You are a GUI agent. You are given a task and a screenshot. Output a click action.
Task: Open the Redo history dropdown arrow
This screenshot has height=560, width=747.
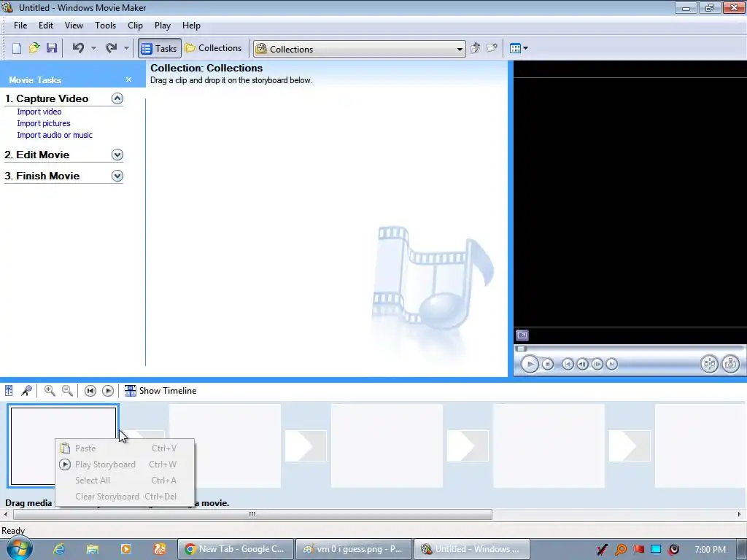pos(126,48)
